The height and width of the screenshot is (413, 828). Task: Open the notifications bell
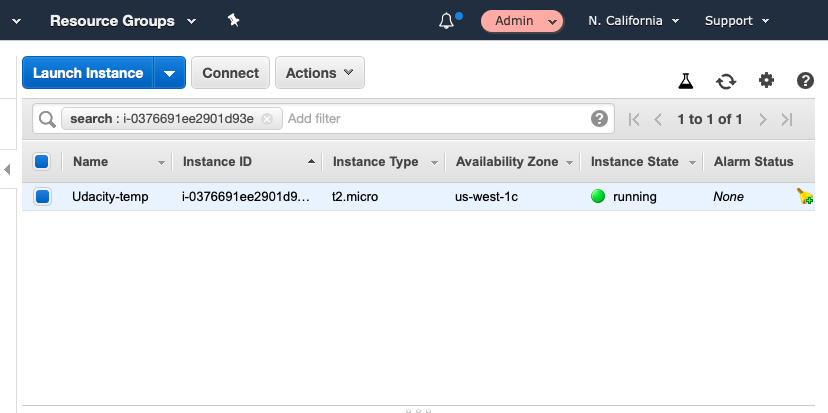click(447, 21)
